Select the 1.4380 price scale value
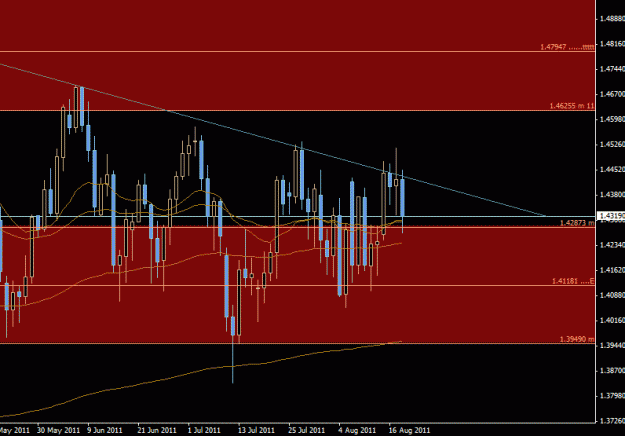The width and height of the screenshot is (625, 436). click(x=612, y=195)
